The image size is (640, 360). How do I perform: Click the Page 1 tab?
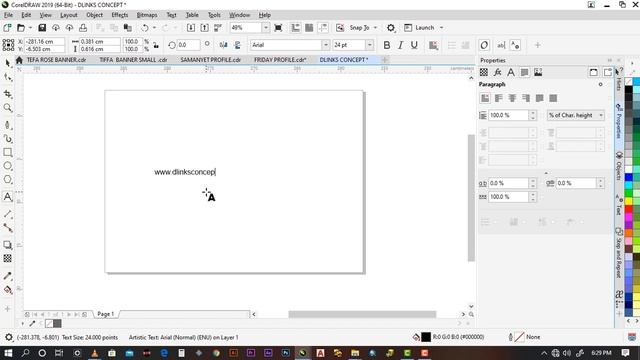(106, 314)
